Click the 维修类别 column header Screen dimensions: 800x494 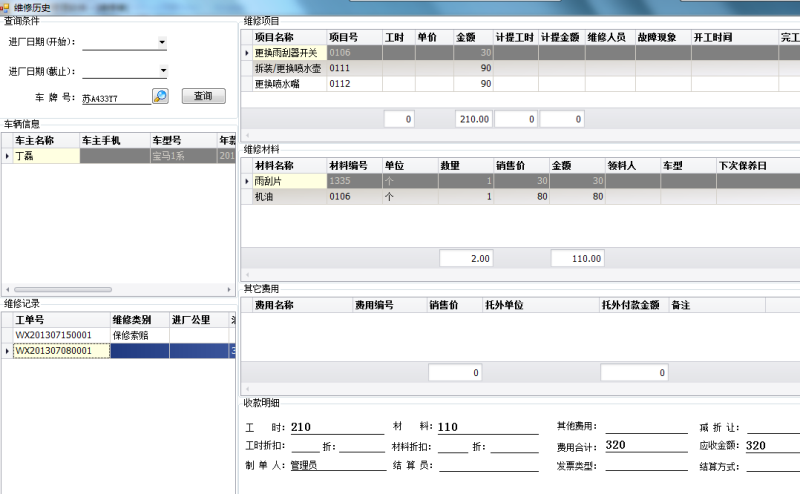[140, 320]
